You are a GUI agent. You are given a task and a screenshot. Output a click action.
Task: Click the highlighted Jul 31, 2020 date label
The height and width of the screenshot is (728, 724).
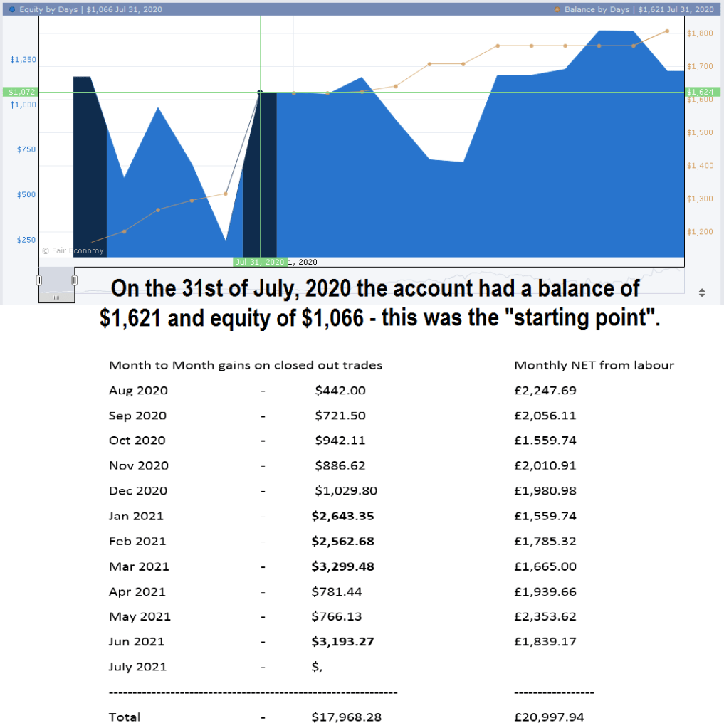tap(261, 262)
